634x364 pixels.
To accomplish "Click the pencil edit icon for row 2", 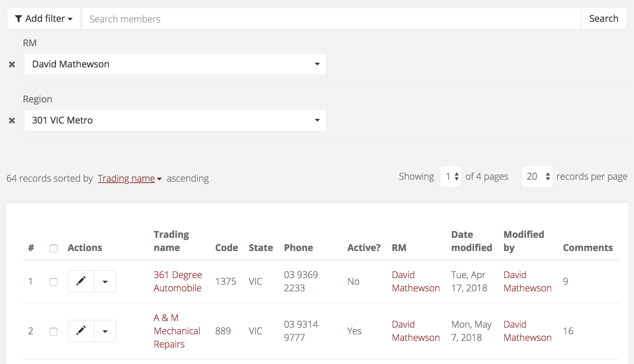I will [81, 331].
